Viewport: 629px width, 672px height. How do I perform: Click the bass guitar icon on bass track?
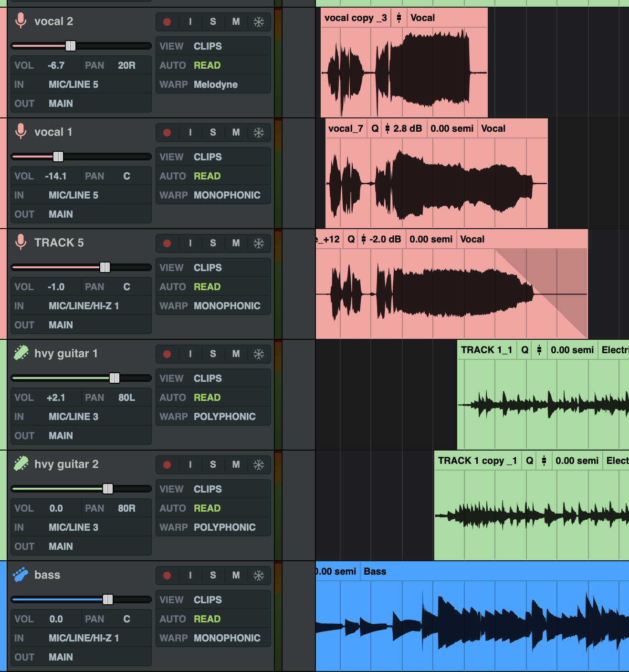click(x=21, y=575)
